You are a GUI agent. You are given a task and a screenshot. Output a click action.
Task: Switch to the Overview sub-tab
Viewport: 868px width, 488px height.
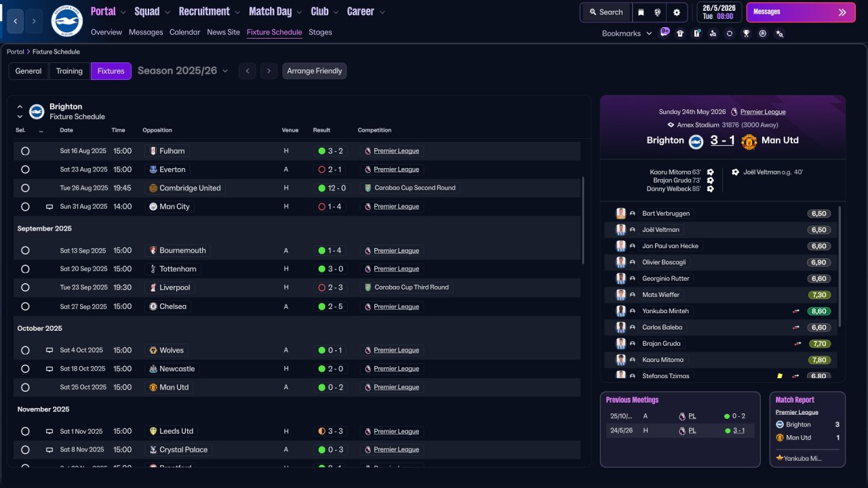click(x=106, y=32)
